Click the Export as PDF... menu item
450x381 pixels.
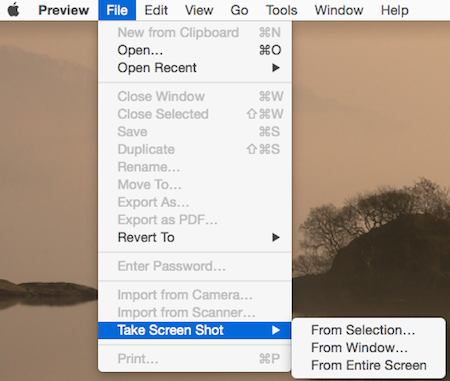coord(195,220)
